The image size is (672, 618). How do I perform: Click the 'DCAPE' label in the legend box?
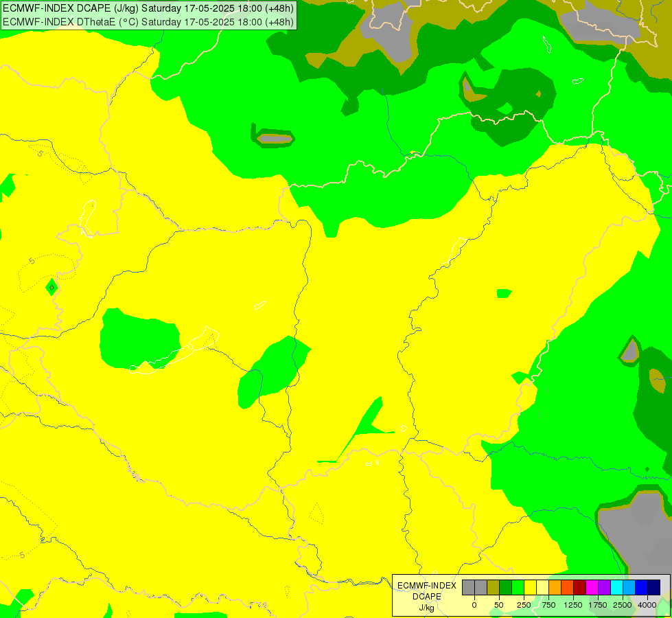[x=427, y=597]
